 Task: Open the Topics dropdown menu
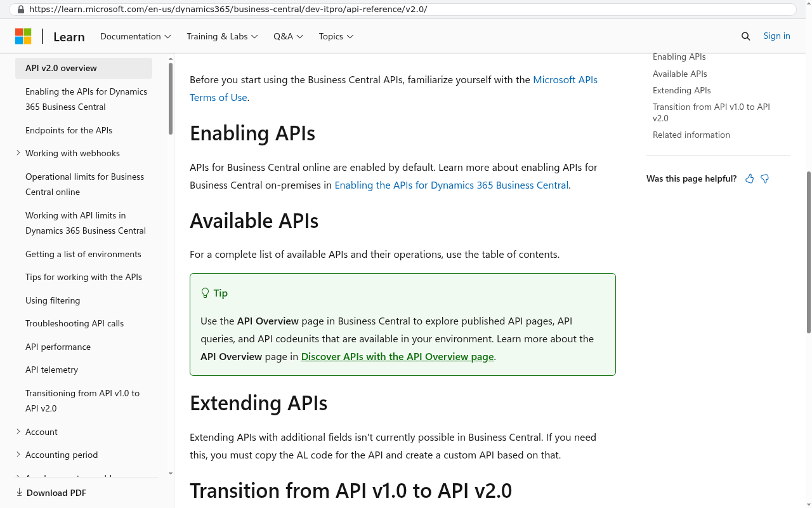coord(336,36)
